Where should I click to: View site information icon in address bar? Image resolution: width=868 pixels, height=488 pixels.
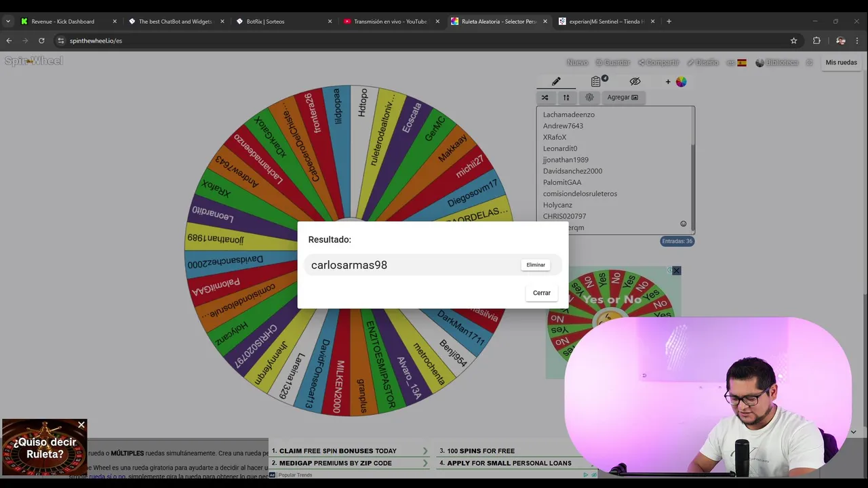(x=60, y=41)
